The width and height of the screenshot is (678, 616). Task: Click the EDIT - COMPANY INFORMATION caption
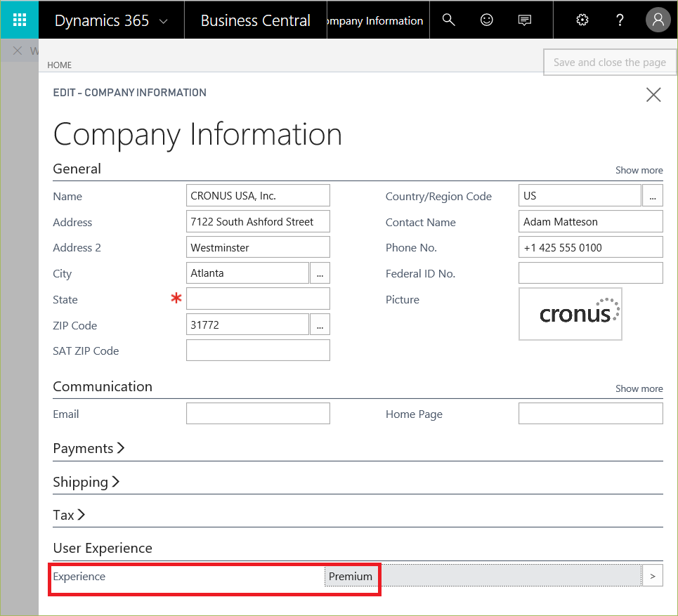130,93
